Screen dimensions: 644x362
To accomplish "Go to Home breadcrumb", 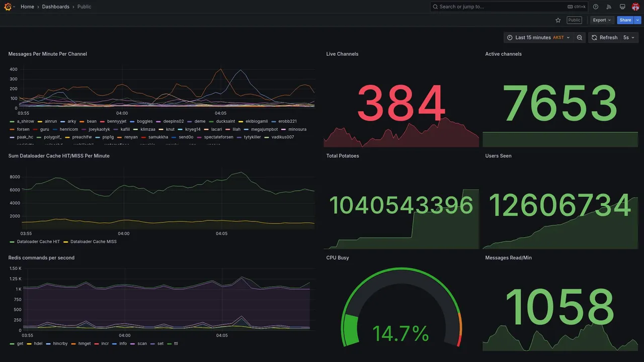I will 27,7.
